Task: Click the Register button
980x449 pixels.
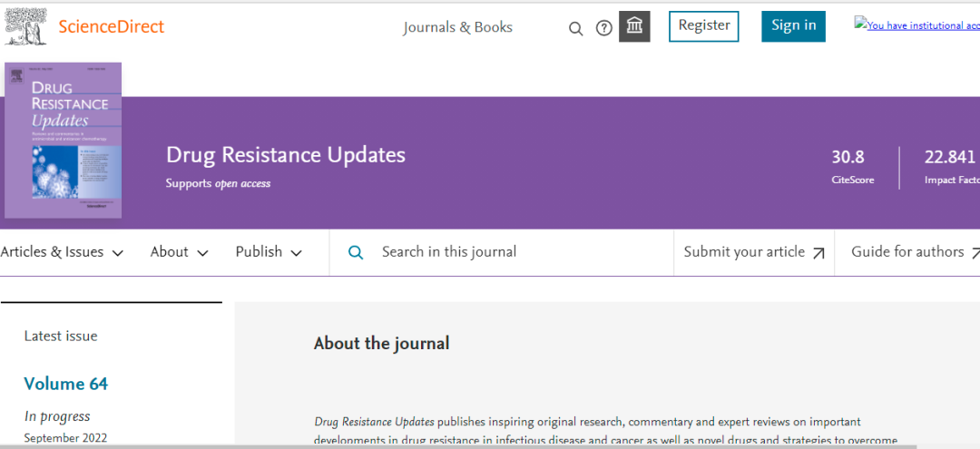Action: pyautogui.click(x=703, y=25)
